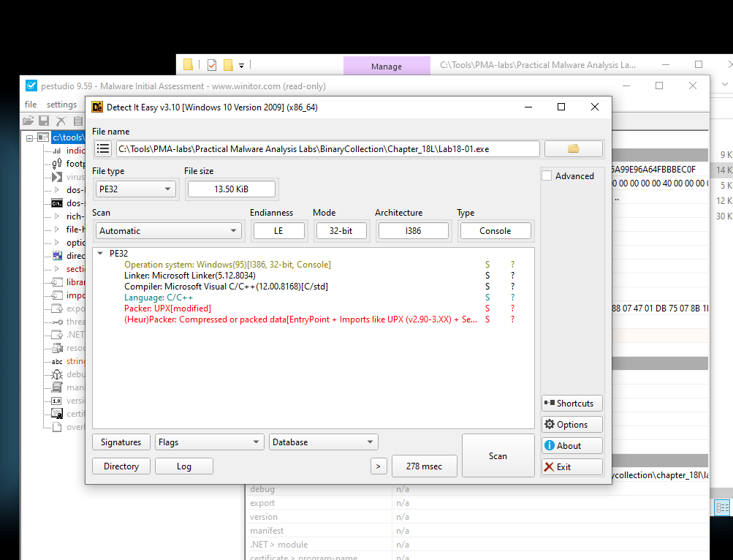The image size is (733, 560).
Task: Open the Database dropdown
Action: tap(323, 442)
